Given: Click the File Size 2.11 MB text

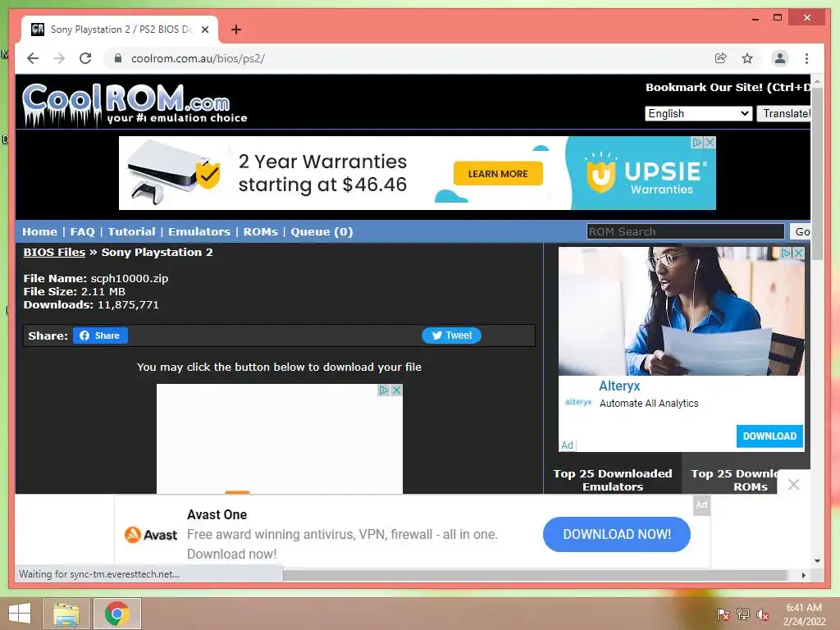Looking at the screenshot, I should pyautogui.click(x=75, y=291).
